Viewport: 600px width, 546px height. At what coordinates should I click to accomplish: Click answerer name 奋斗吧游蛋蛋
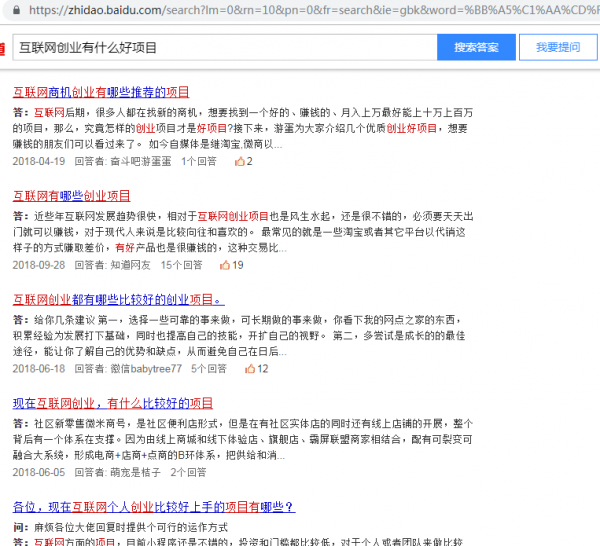141,161
